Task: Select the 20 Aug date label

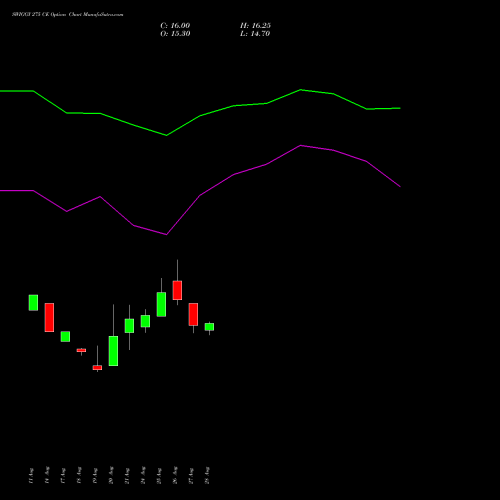Action: point(111,475)
